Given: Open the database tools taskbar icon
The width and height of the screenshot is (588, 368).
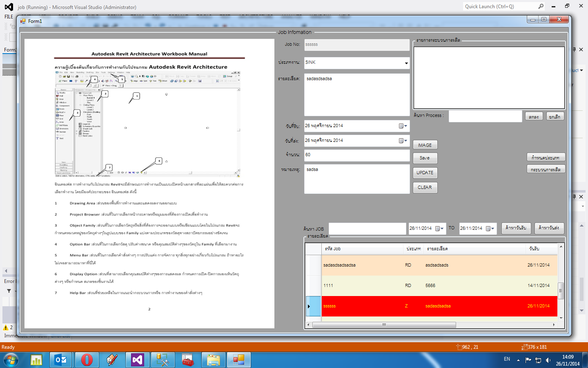Looking at the screenshot, I should click(163, 360).
